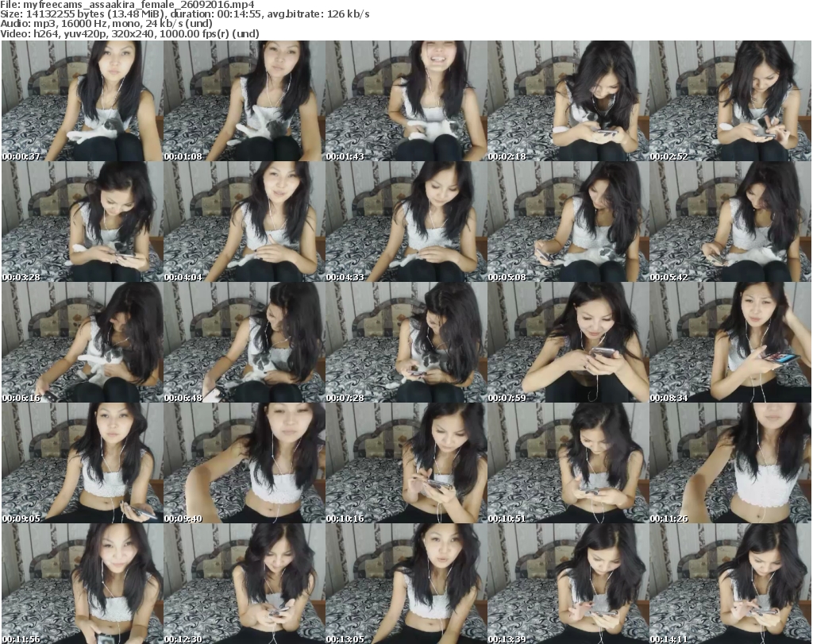Select the thumbnail frame at 00:10:16
This screenshot has height=644, width=813.
(406, 463)
